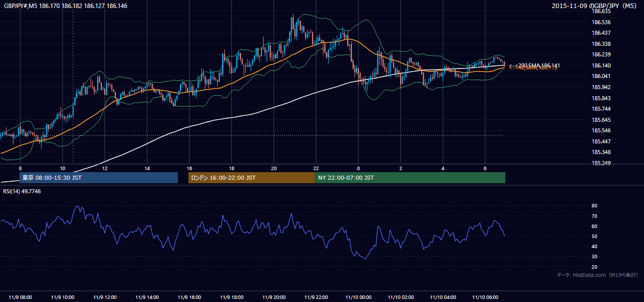Image resolution: width=644 pixels, height=302 pixels.
Task: Click price level 185.348 on the axis
Action: [601, 152]
